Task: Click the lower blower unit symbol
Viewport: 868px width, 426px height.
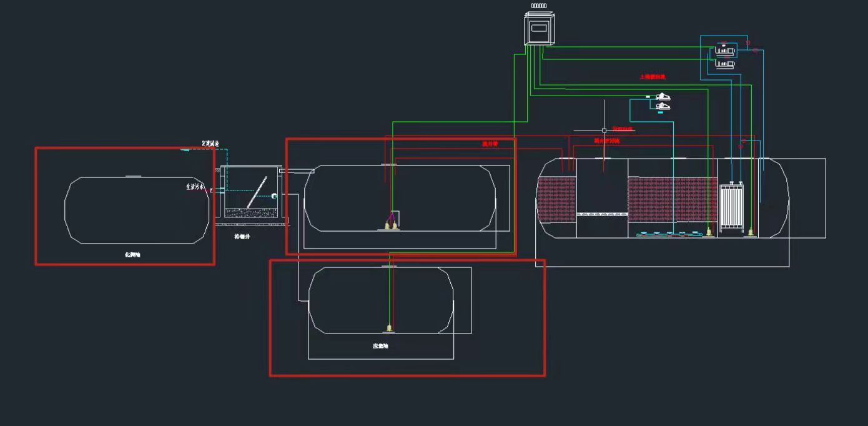Action: [724, 63]
